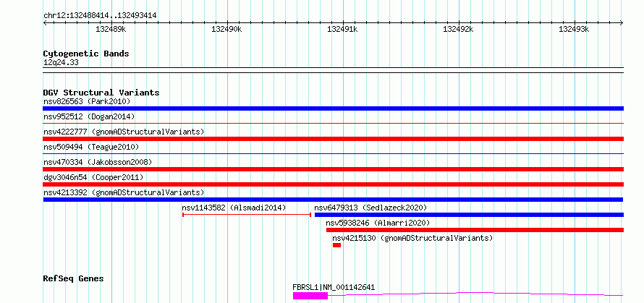The height and width of the screenshot is (303, 644).
Task: Click the nsv6479313 (Sedlazeck2020) blue bar
Action: tap(469, 215)
